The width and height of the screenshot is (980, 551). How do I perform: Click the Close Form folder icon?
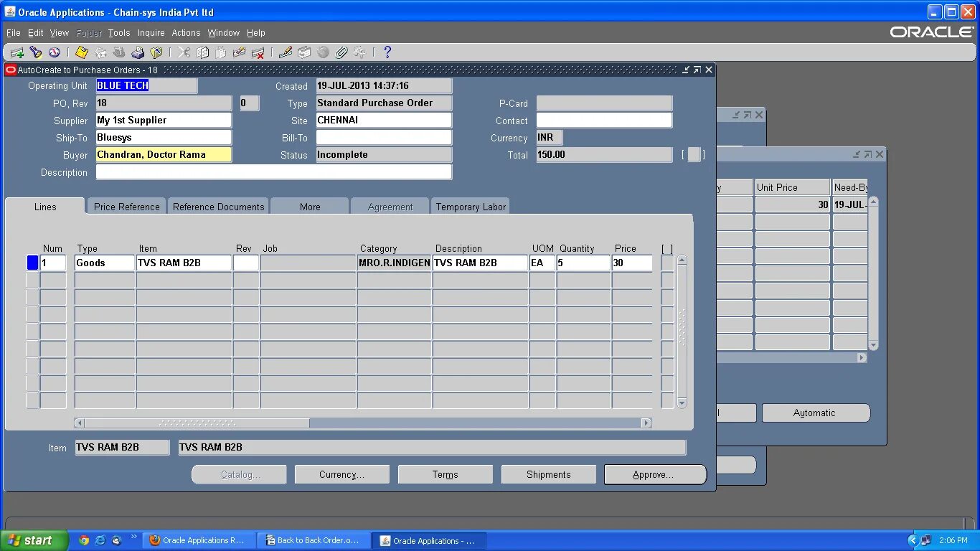156,52
